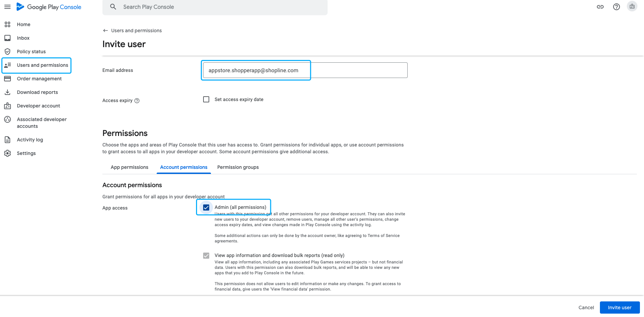Click the Download reports icon
644x317 pixels.
point(7,92)
